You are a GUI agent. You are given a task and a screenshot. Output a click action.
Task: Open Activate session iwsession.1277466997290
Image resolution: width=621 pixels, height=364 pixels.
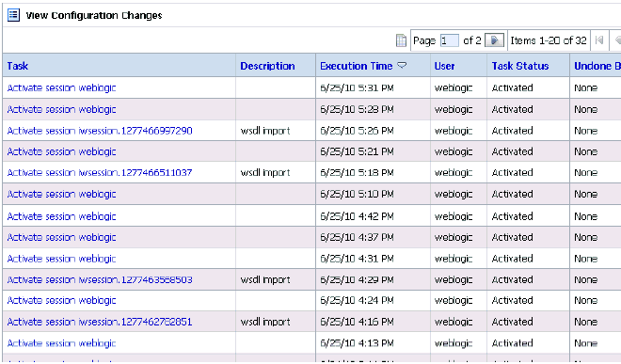[100, 131]
